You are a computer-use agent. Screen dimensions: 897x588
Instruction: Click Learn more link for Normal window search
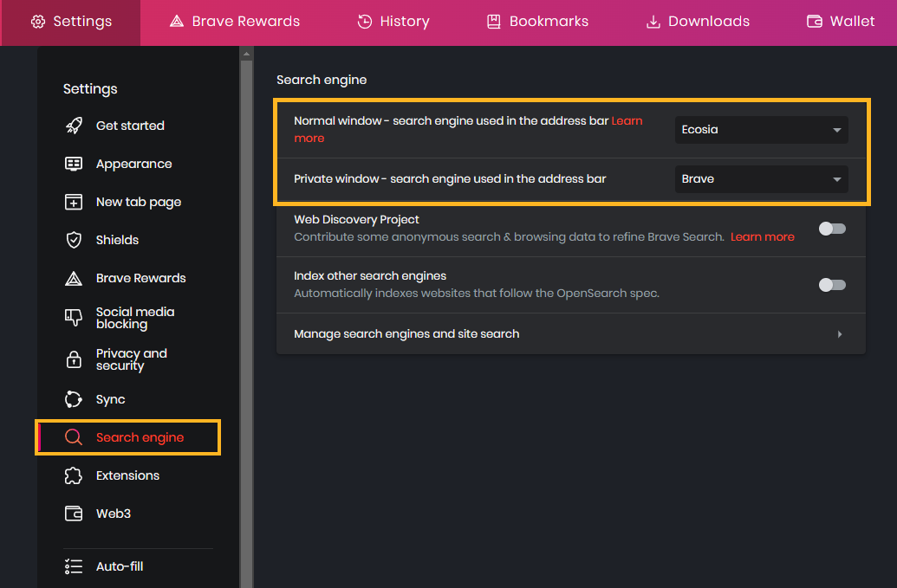point(627,121)
